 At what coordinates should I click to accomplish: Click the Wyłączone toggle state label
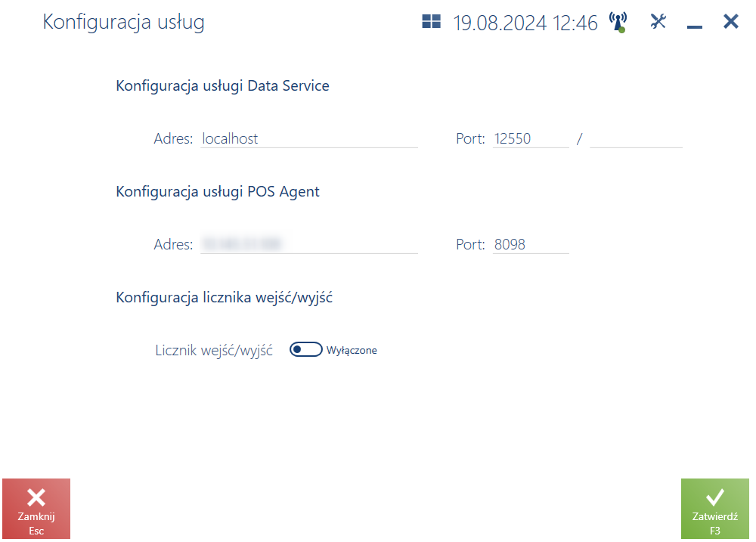[x=352, y=351]
